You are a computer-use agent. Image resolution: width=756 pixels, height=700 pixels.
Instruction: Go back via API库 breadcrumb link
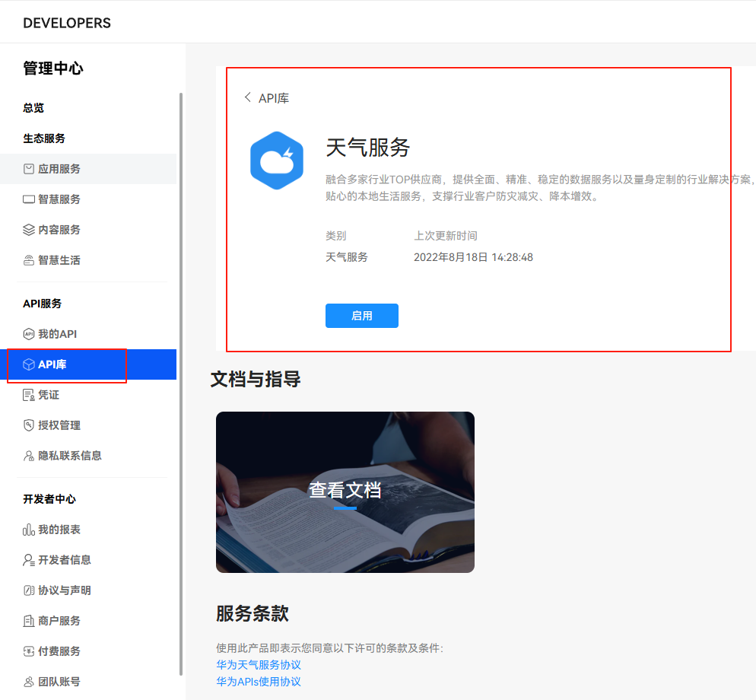click(274, 98)
